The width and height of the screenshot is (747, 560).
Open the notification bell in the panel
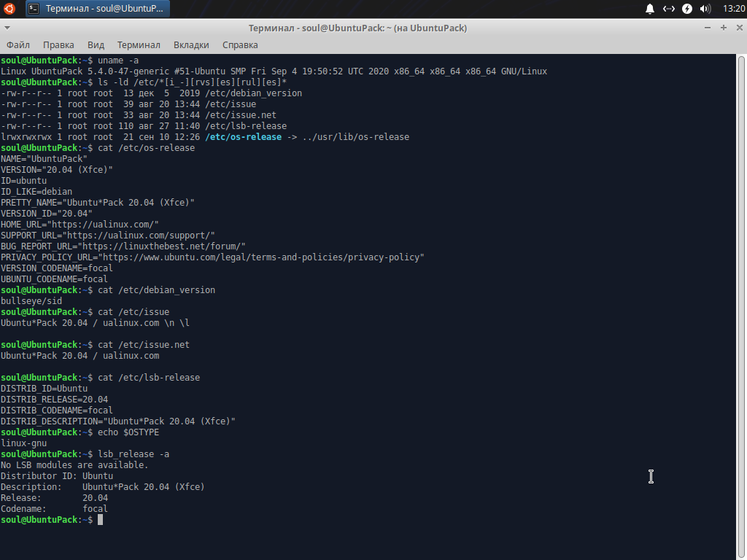650,9
